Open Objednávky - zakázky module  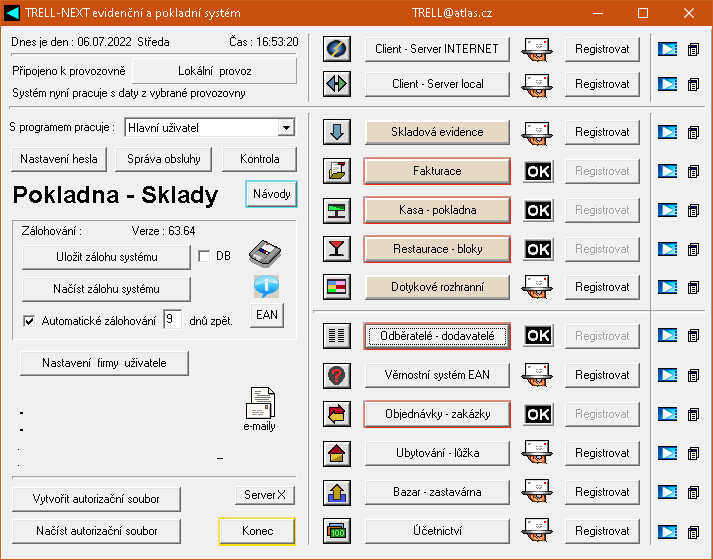pos(437,414)
